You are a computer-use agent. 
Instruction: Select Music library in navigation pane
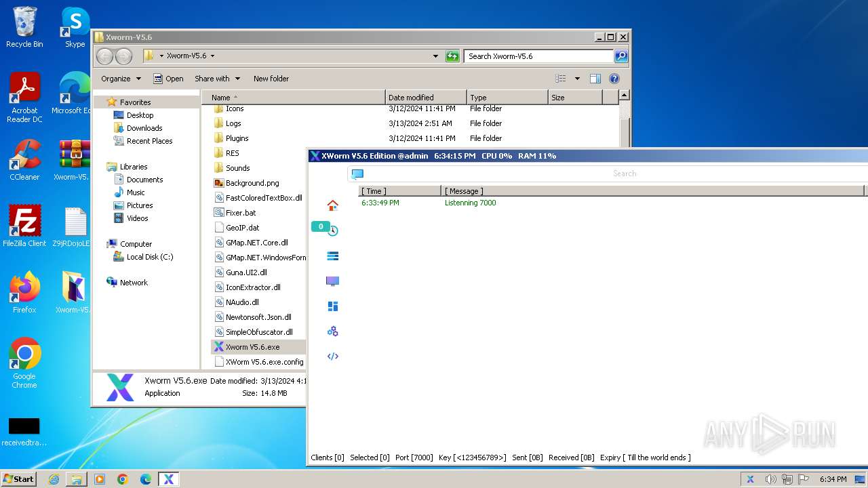[x=136, y=192]
